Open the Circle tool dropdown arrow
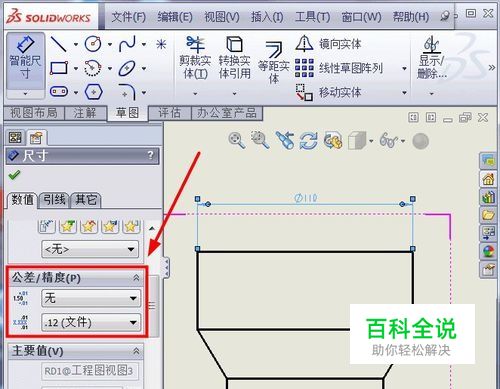 (x=110, y=44)
